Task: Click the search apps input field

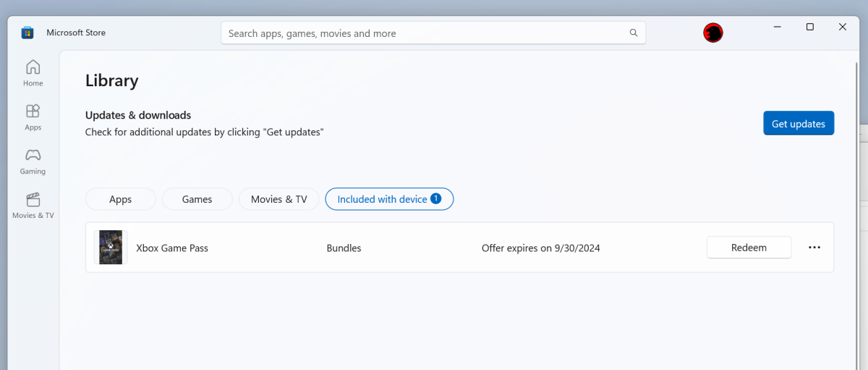Action: tap(433, 33)
